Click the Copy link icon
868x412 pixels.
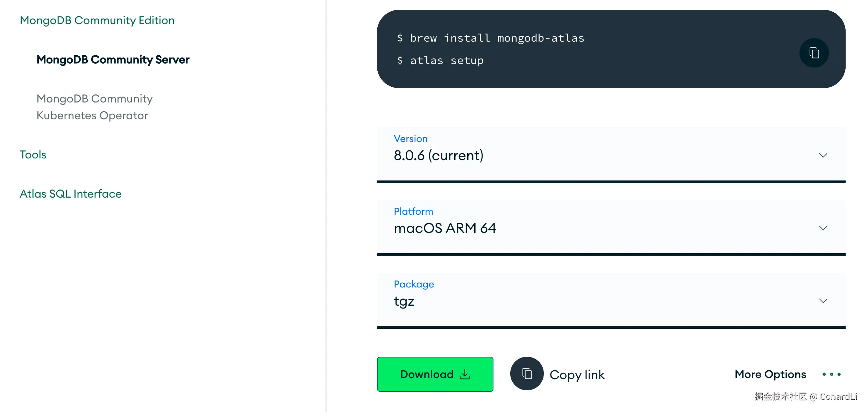tap(527, 373)
